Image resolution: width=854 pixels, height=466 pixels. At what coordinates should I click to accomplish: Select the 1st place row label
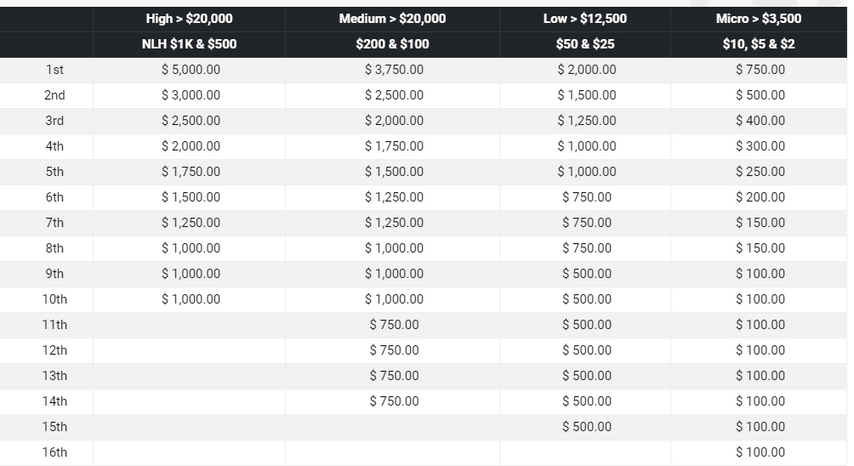54,70
